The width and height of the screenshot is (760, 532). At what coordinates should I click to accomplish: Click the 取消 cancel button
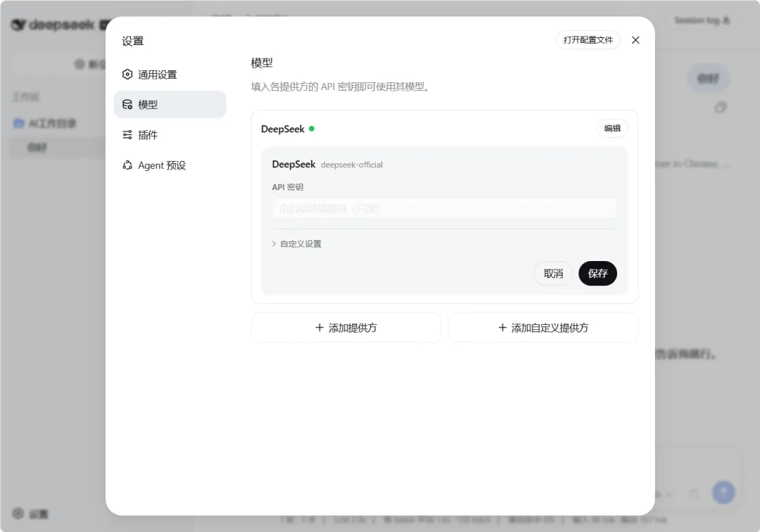[553, 274]
